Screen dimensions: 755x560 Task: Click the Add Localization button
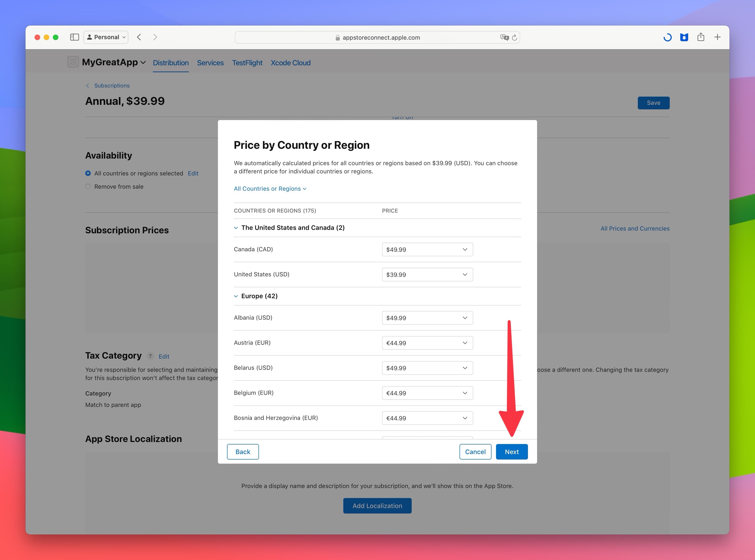[377, 505]
